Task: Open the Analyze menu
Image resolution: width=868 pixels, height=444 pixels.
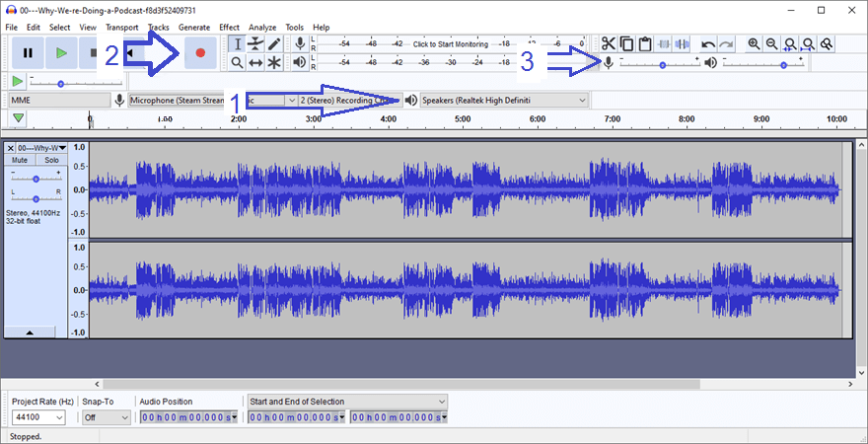Action: [262, 27]
